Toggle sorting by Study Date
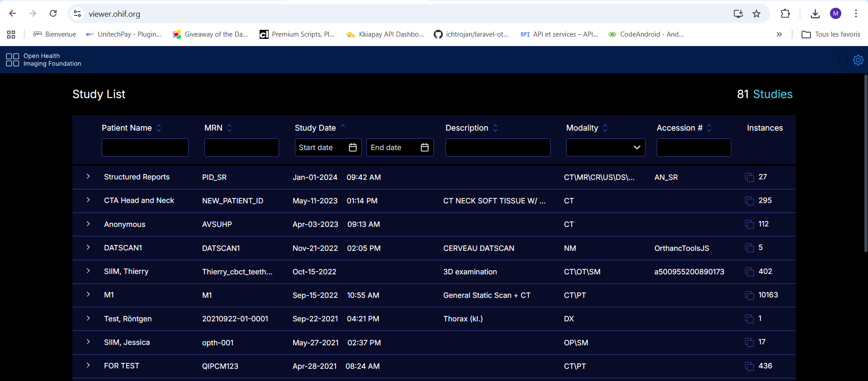Screen dimensions: 868x381 (x=343, y=127)
